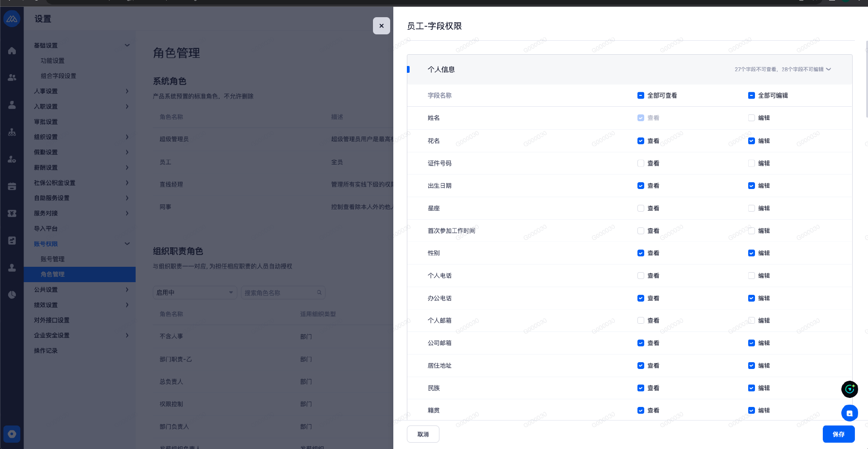This screenshot has height=449, width=868.
Task: Open the 启用中 status dropdown
Action: click(195, 293)
